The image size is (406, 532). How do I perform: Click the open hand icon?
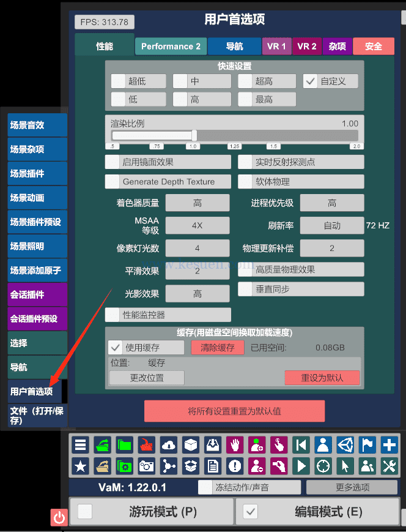click(235, 444)
